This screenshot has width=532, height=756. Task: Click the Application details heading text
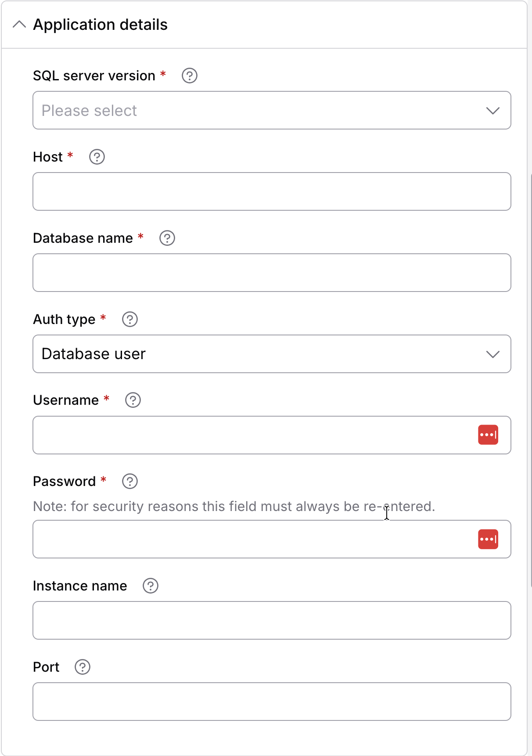click(100, 25)
